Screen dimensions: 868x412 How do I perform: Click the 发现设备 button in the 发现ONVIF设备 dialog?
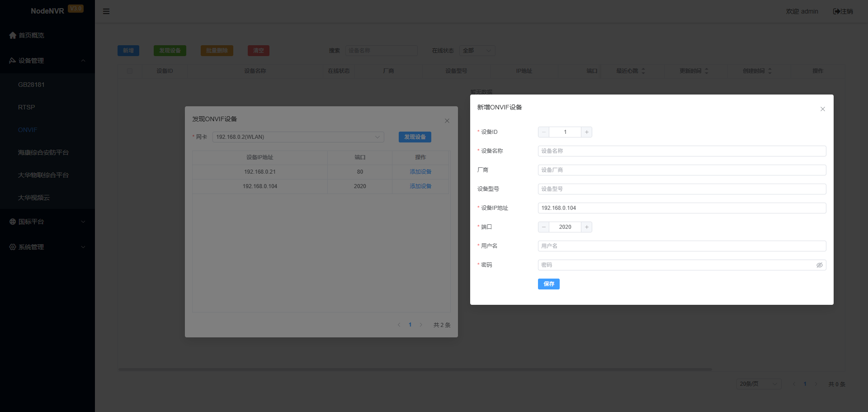(415, 137)
